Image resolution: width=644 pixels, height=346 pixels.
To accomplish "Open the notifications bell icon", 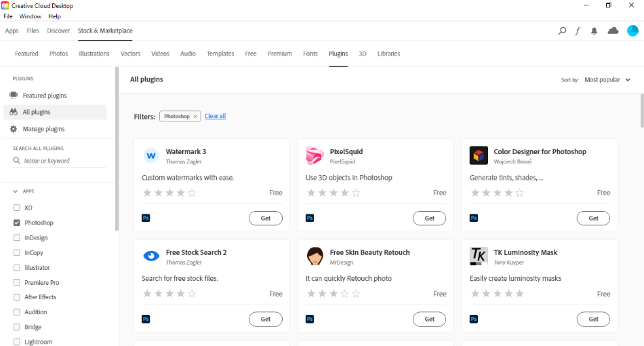I will click(x=594, y=31).
